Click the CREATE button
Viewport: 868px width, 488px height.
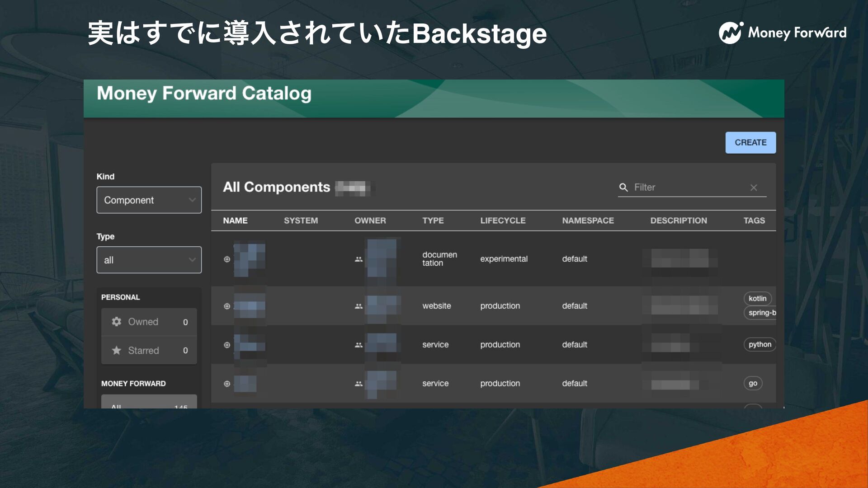[x=750, y=142]
